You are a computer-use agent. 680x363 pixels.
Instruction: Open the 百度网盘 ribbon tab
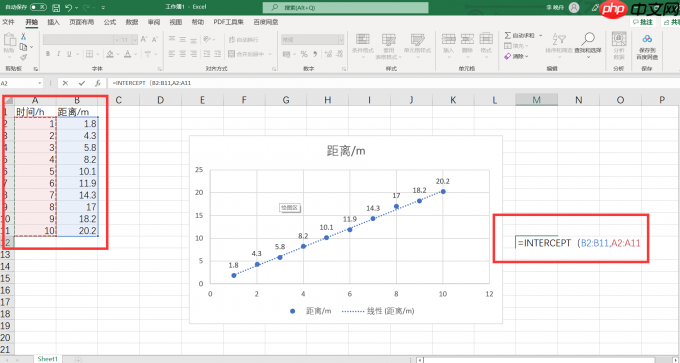coord(266,22)
